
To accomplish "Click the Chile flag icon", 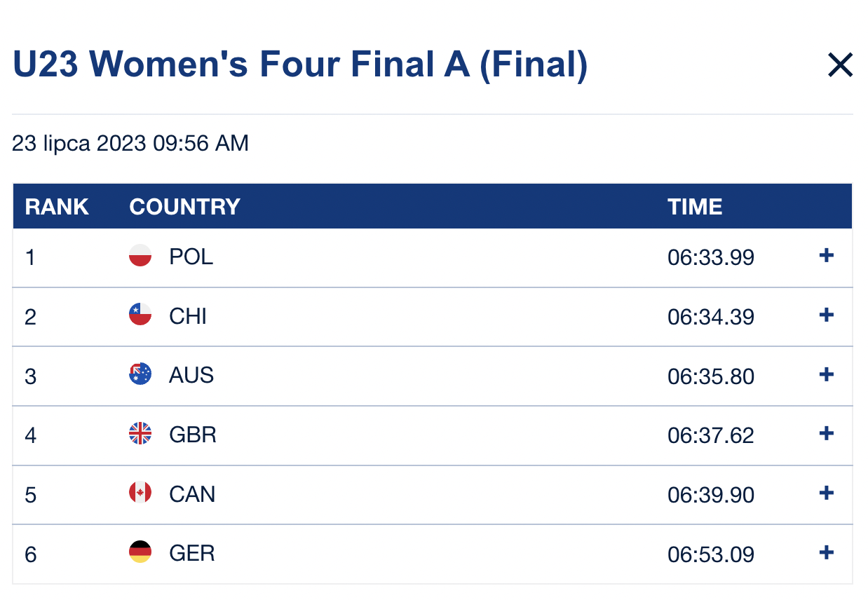I will pos(140,315).
